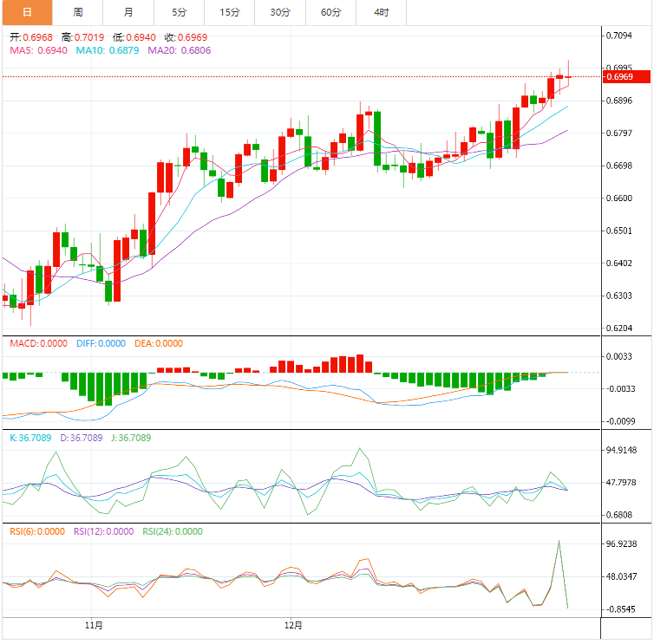Click the MA10: 0.6879 legend label

click(x=108, y=51)
